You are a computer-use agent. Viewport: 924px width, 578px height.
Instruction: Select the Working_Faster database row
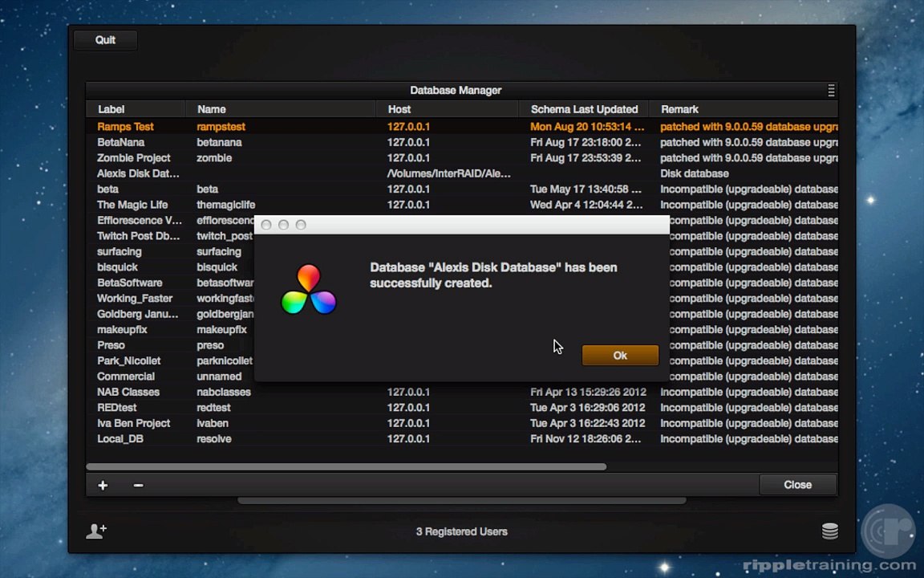click(x=135, y=299)
